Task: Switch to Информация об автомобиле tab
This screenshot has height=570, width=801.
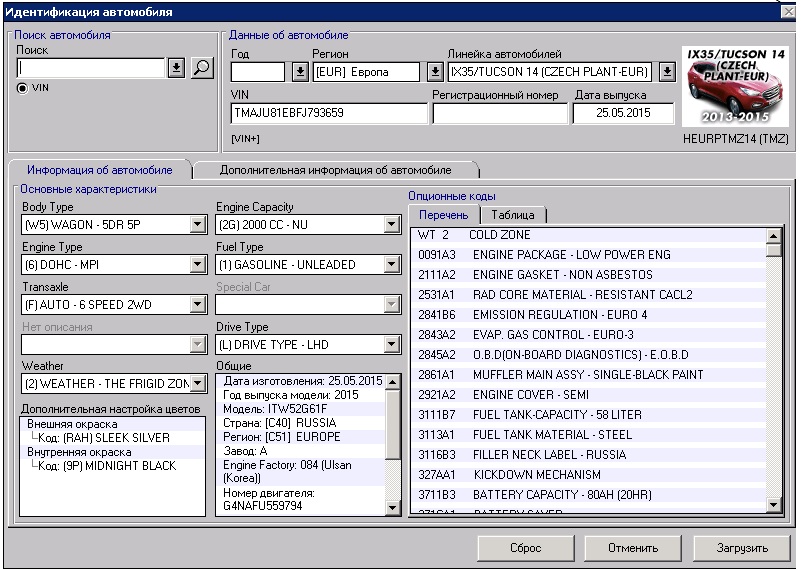Action: (x=100, y=170)
